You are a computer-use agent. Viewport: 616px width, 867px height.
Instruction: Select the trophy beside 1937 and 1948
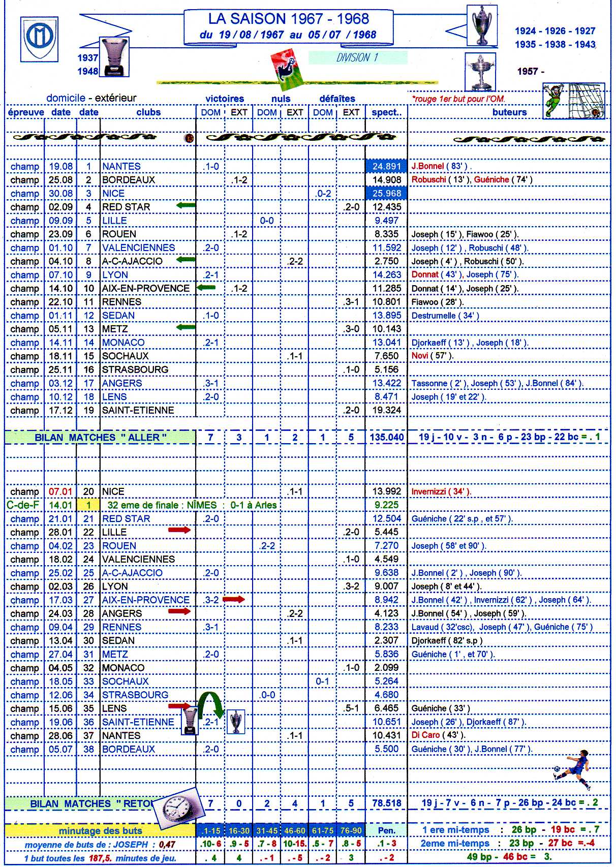pyautogui.click(x=114, y=56)
